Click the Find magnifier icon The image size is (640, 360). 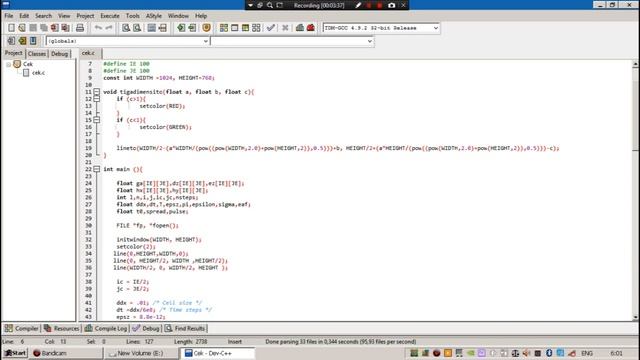[x=126, y=28]
